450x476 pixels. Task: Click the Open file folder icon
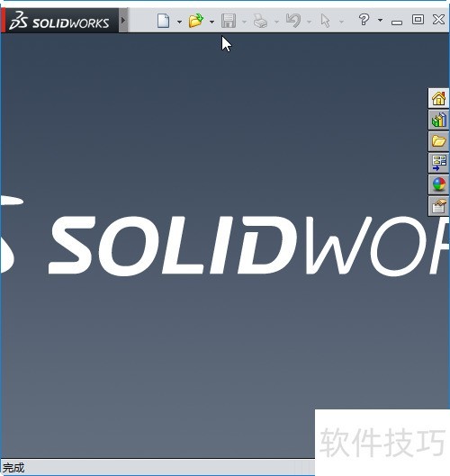click(x=196, y=21)
